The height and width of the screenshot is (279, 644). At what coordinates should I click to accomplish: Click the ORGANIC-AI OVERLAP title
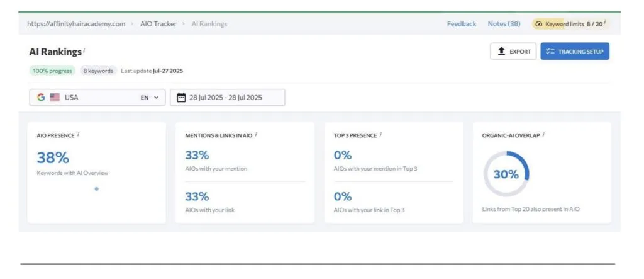[x=511, y=135]
